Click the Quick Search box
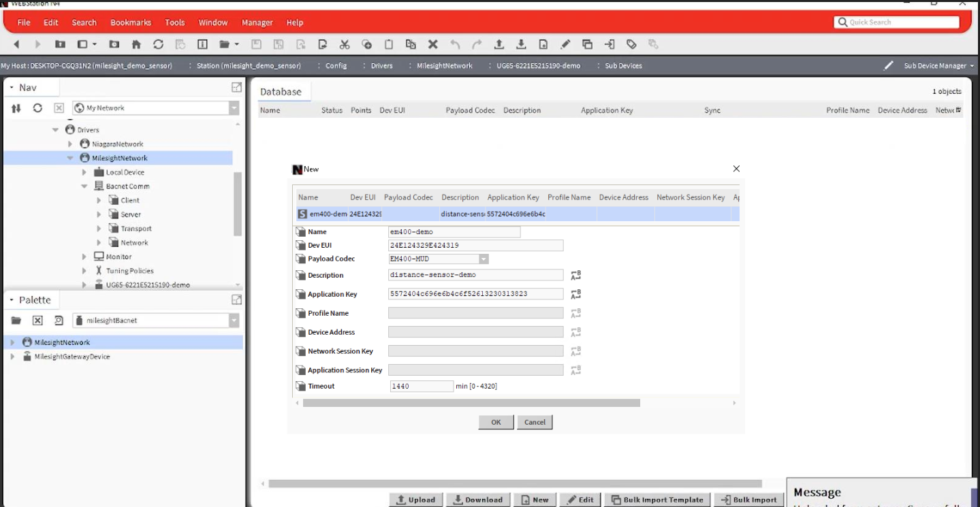This screenshot has width=980, height=507. point(896,22)
